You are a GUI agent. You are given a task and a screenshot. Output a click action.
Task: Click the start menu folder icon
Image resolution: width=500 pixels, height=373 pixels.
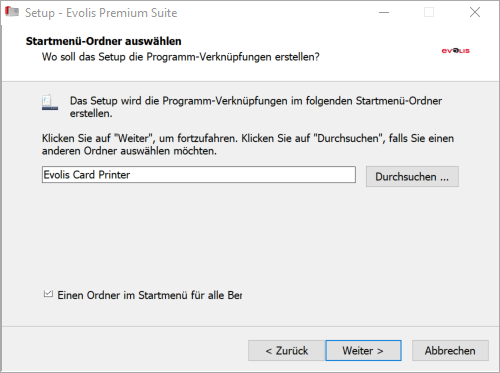point(50,102)
